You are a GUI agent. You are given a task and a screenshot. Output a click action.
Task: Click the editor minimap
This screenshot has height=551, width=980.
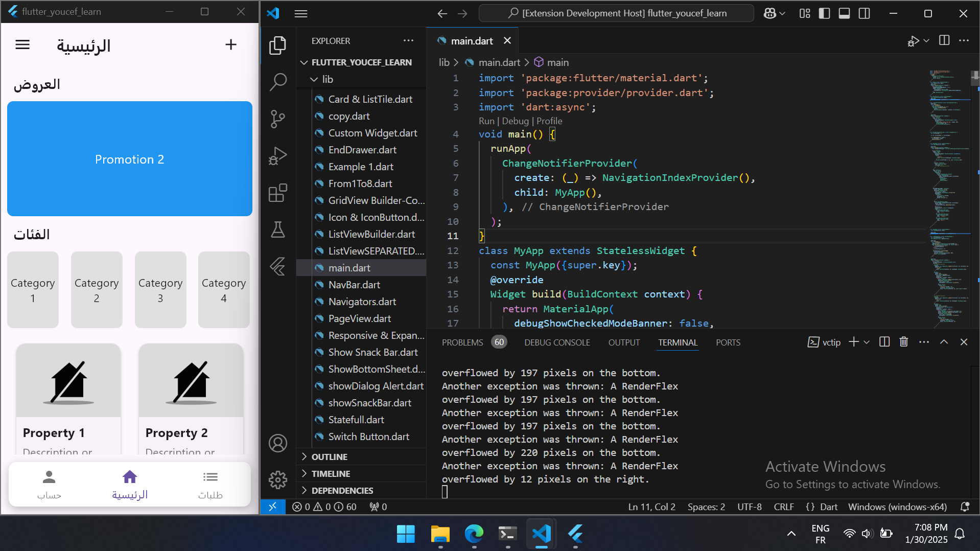[949, 198]
